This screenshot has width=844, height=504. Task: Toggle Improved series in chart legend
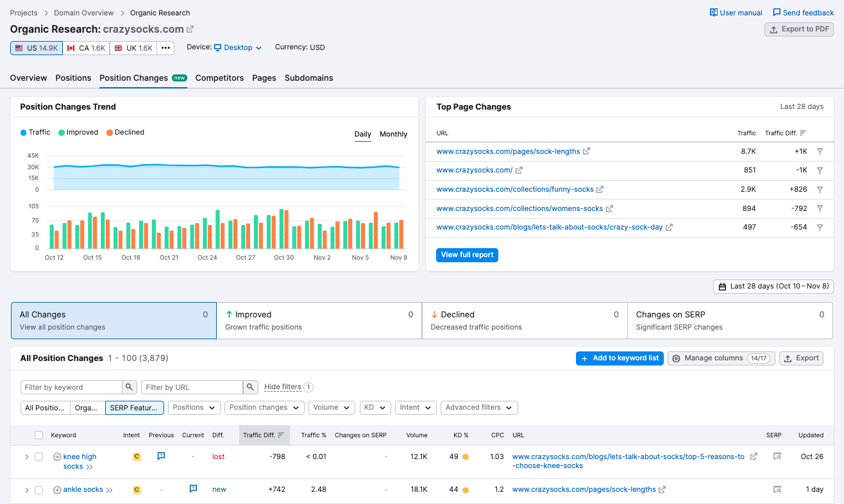pyautogui.click(x=78, y=132)
